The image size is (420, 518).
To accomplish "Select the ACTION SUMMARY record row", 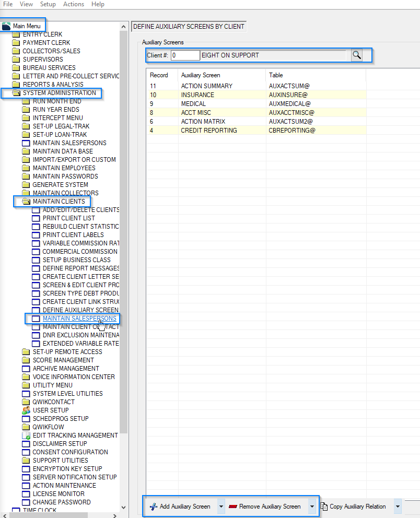I will (256, 86).
